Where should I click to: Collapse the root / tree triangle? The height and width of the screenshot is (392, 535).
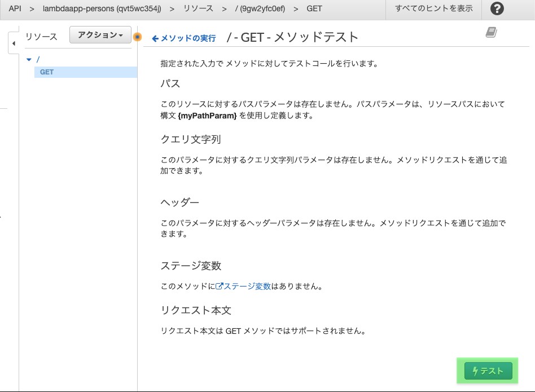29,59
